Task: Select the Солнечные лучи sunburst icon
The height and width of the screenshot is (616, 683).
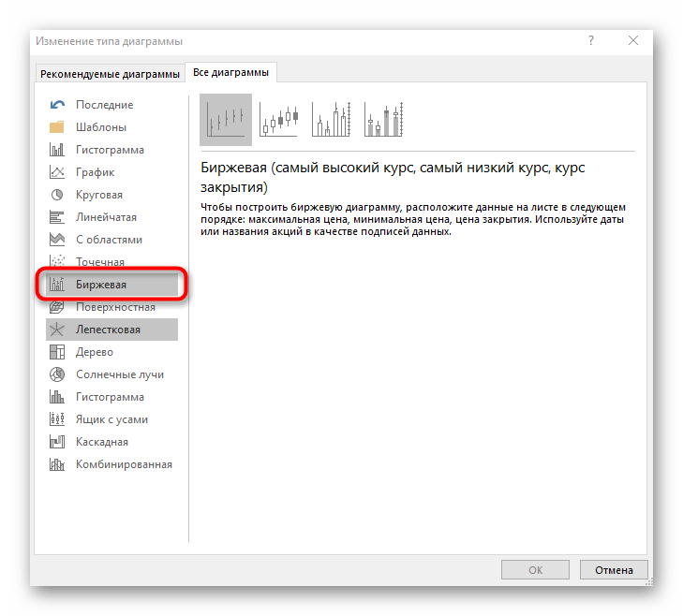Action: point(57,374)
